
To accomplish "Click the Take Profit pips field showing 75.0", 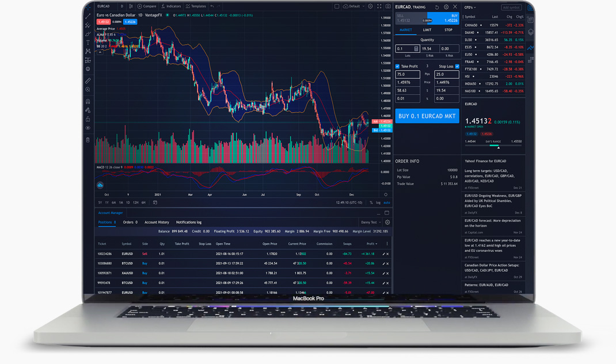I will click(x=408, y=74).
